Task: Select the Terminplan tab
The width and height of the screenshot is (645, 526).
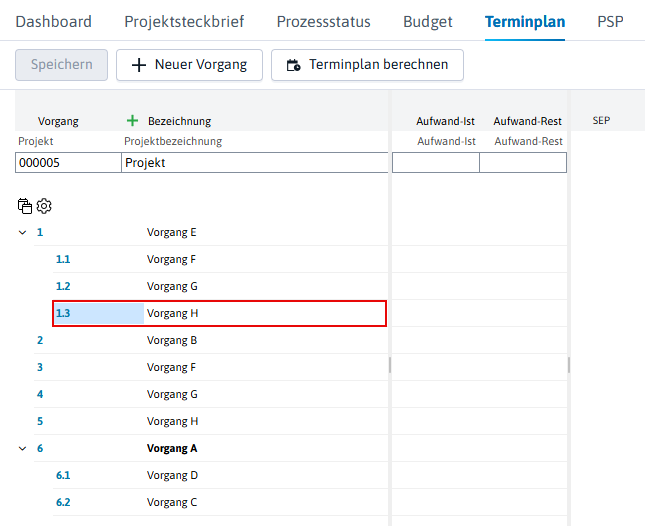Action: (525, 21)
